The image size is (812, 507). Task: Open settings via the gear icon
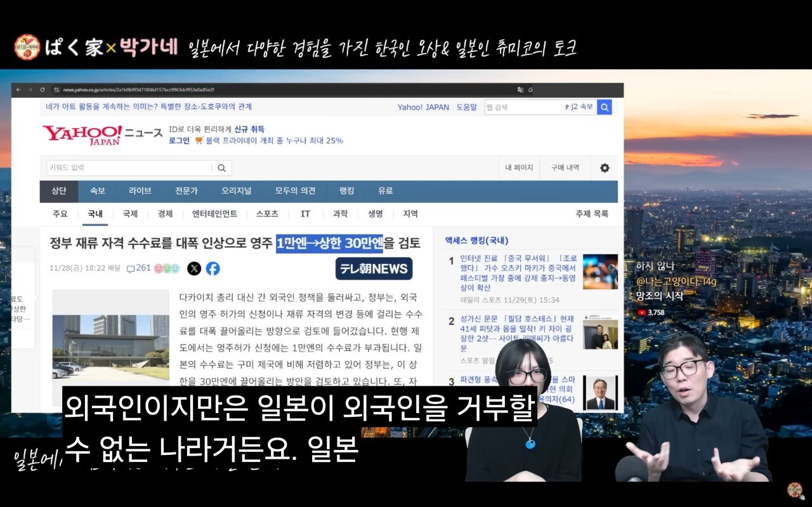pyautogui.click(x=605, y=168)
